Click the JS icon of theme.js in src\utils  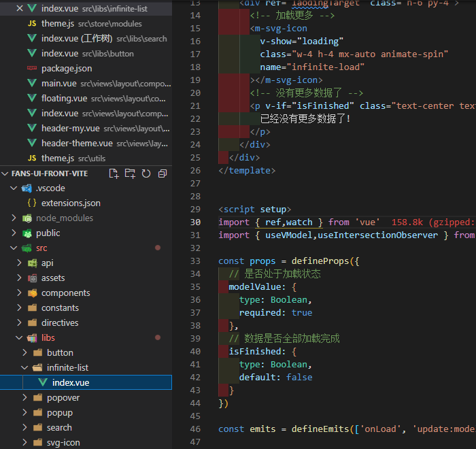click(x=32, y=159)
